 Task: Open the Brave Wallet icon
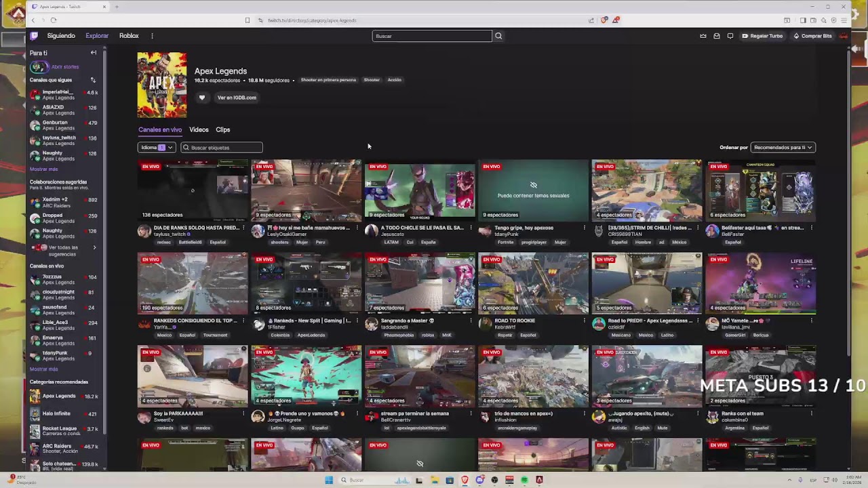click(x=813, y=20)
